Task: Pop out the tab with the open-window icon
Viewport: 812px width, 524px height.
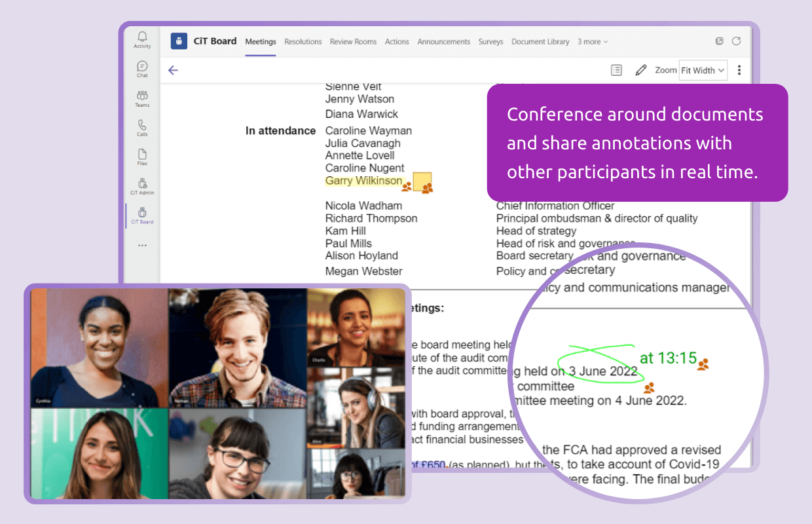Action: tap(719, 41)
